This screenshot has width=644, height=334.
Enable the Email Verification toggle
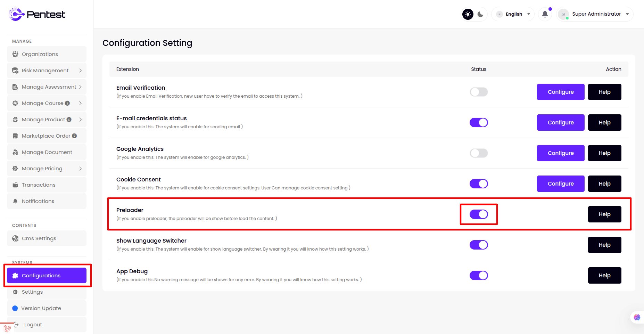click(x=479, y=92)
